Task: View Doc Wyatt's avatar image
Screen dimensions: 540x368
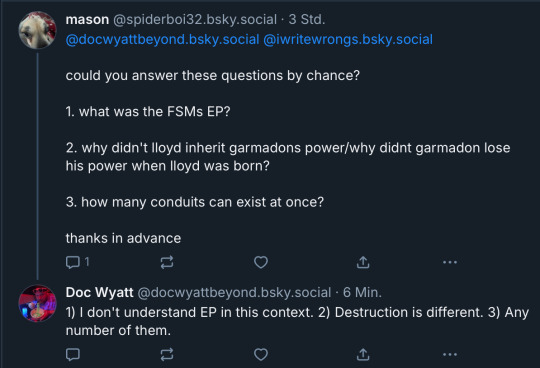Action: click(37, 303)
